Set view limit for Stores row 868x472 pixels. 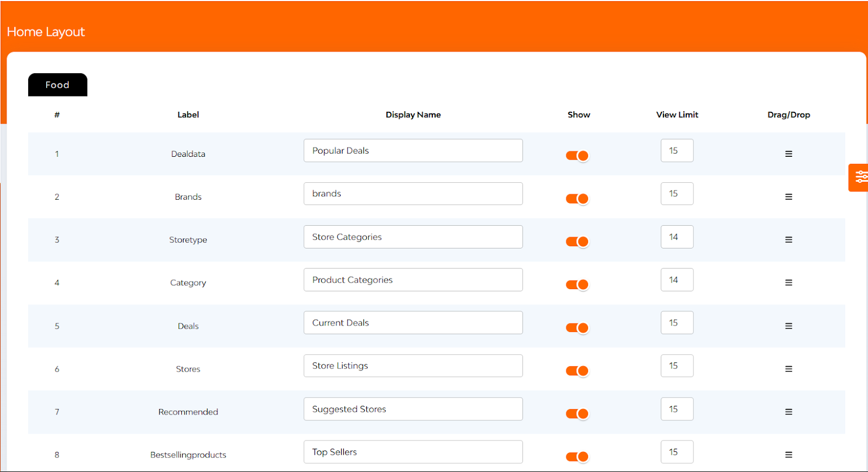(x=677, y=366)
